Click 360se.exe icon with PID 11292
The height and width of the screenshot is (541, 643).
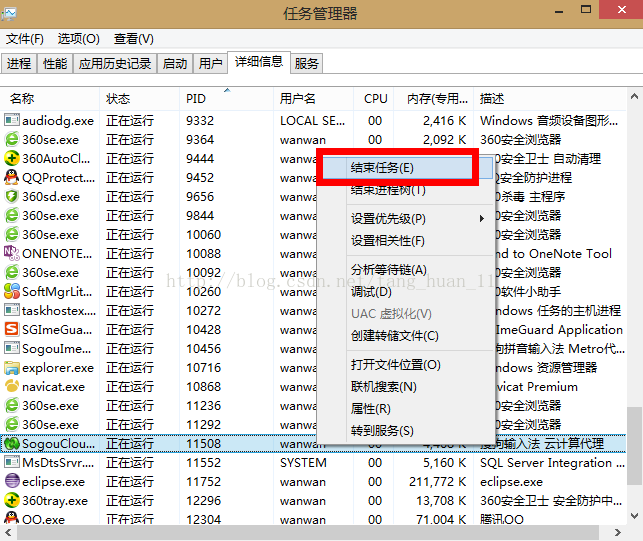pos(11,424)
